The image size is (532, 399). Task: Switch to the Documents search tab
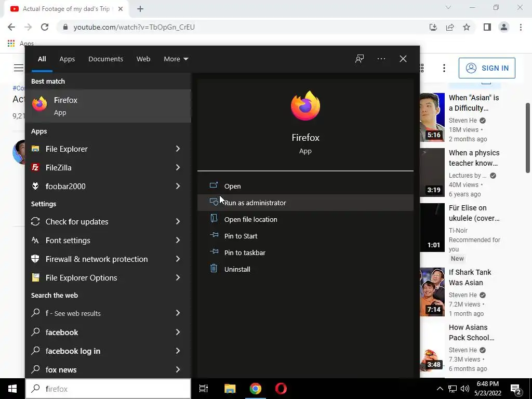click(x=105, y=59)
